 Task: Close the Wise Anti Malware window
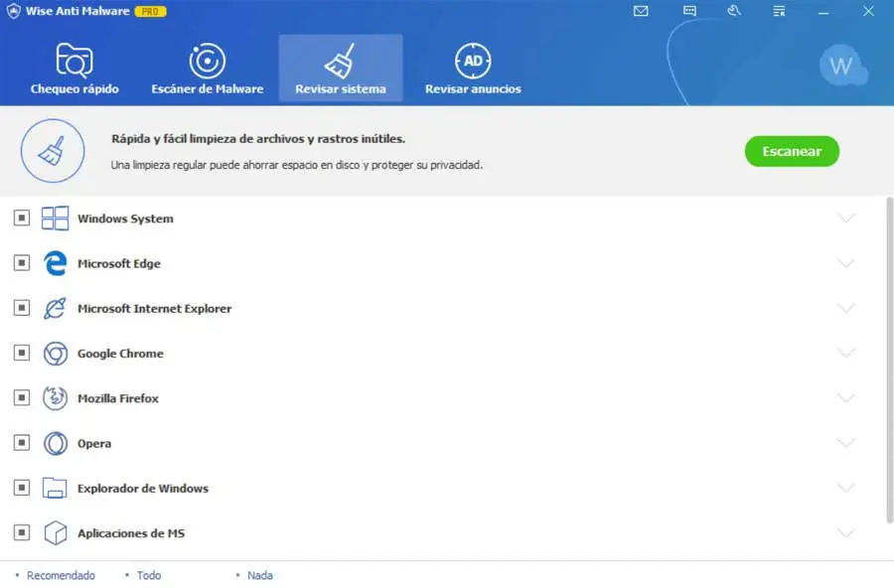tap(868, 11)
